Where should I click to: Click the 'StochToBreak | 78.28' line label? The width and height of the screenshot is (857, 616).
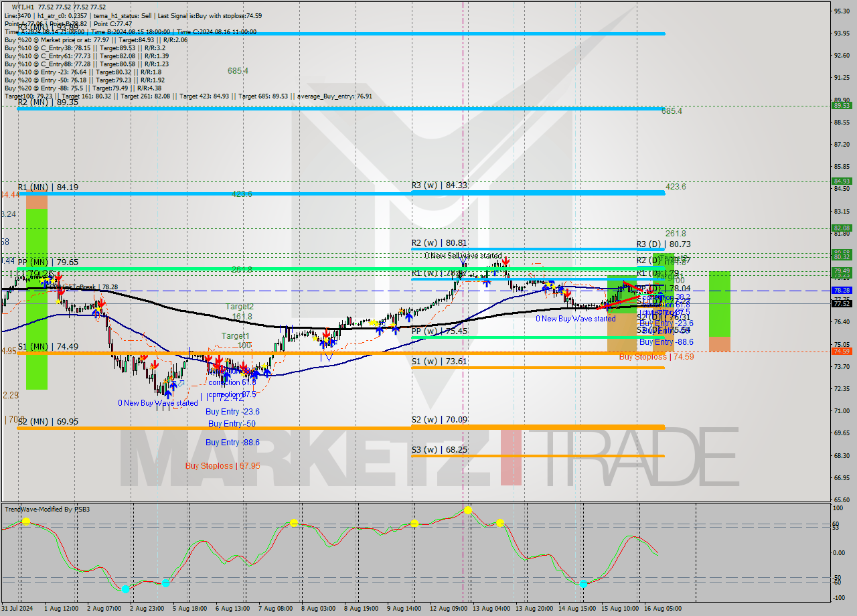tap(84, 287)
